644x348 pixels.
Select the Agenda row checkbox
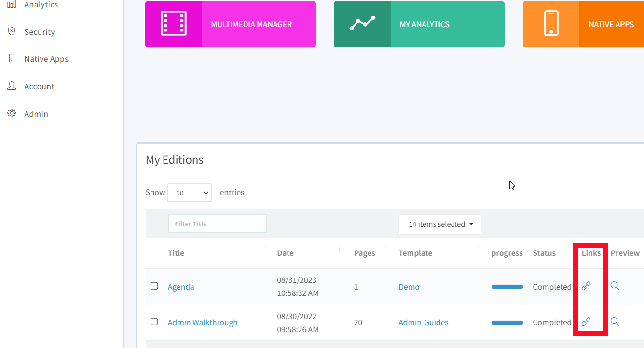click(154, 286)
